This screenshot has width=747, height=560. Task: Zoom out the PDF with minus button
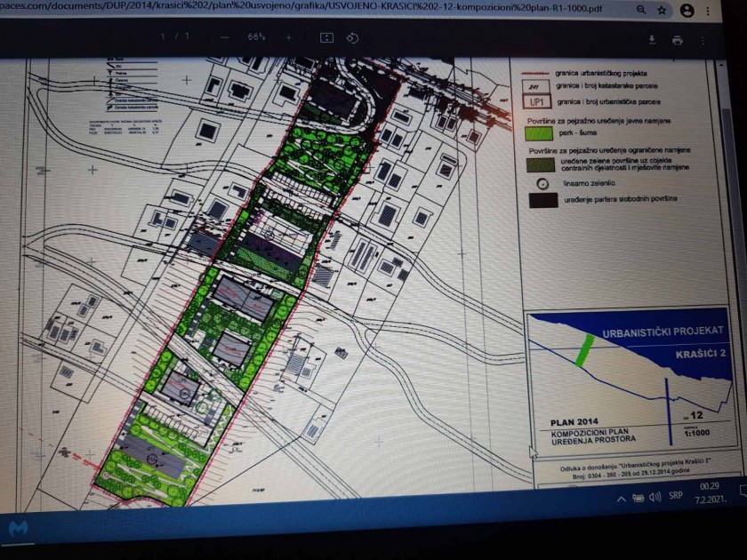pyautogui.click(x=225, y=37)
